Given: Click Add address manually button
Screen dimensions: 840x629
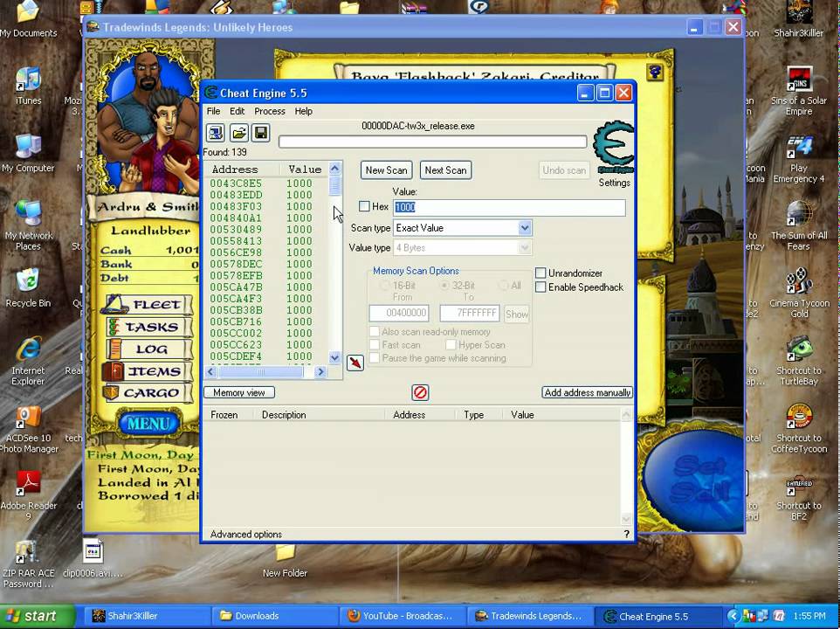Looking at the screenshot, I should (587, 393).
